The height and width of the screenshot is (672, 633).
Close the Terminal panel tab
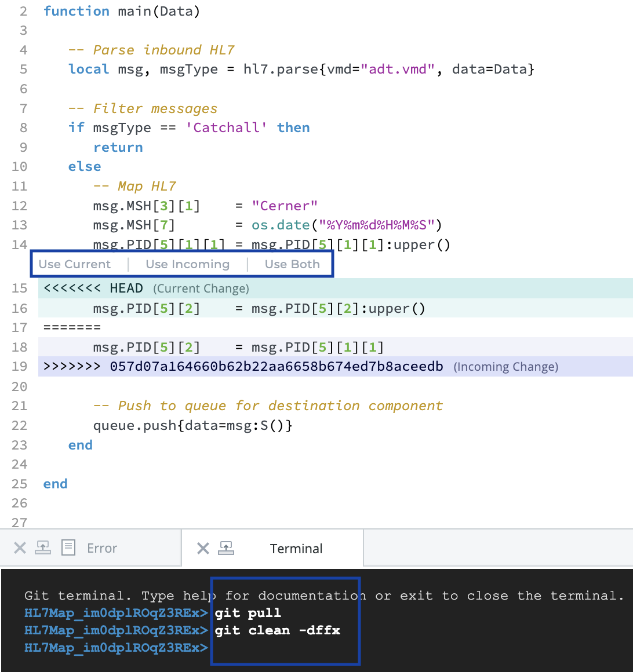tap(203, 549)
